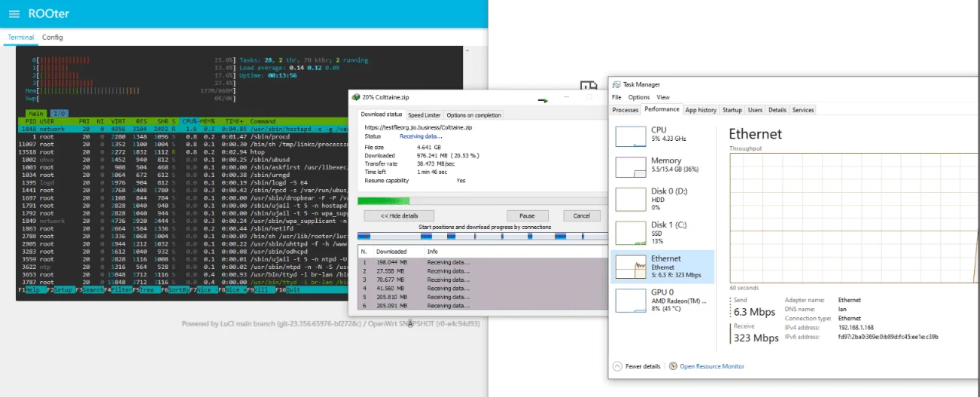
Task: Select the htop process row 13518
Action: (183, 151)
